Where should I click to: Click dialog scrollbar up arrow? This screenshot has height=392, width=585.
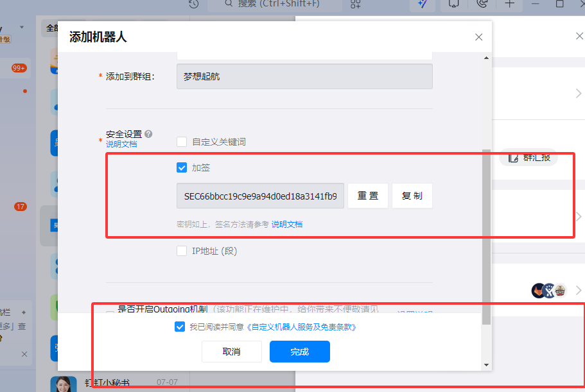tap(486, 58)
